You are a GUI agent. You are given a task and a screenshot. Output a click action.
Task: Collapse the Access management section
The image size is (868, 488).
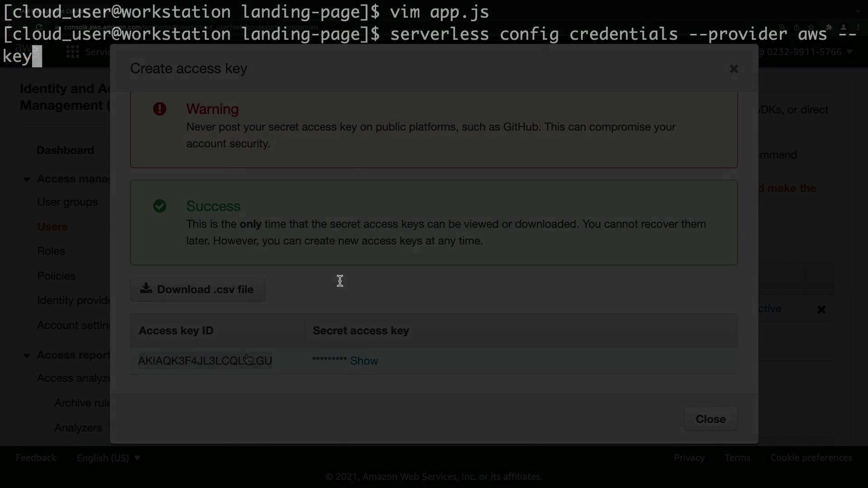pyautogui.click(x=27, y=179)
